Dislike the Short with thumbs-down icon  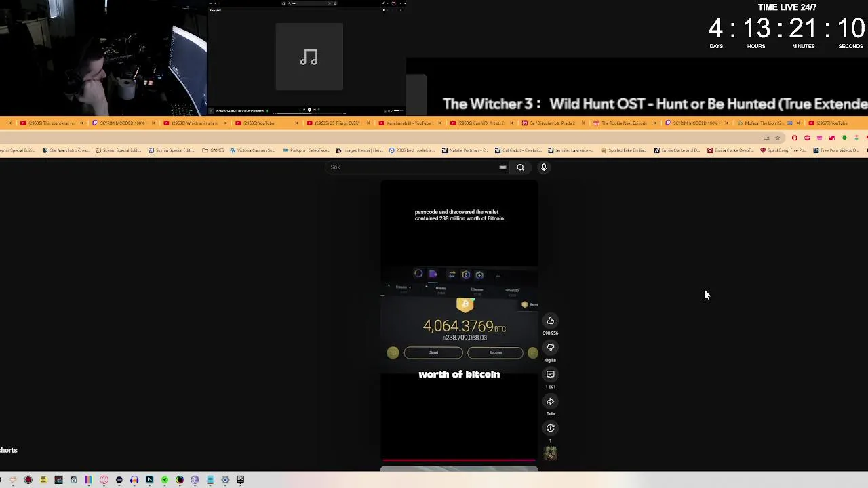tap(550, 348)
